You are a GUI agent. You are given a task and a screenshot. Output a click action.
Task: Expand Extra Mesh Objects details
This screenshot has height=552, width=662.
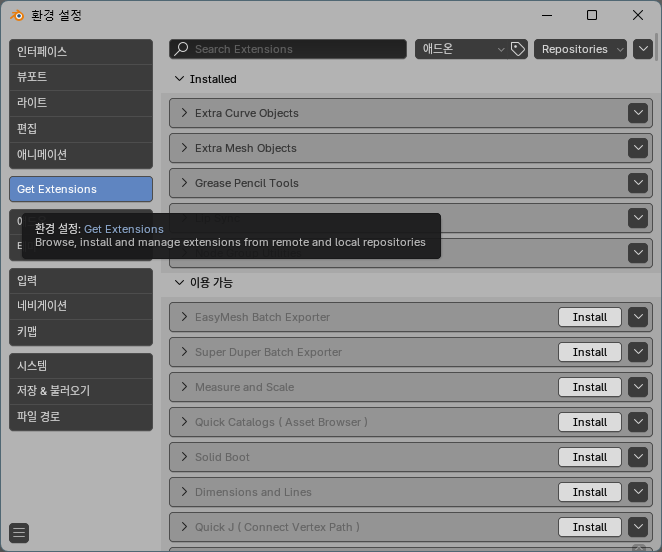pos(184,148)
